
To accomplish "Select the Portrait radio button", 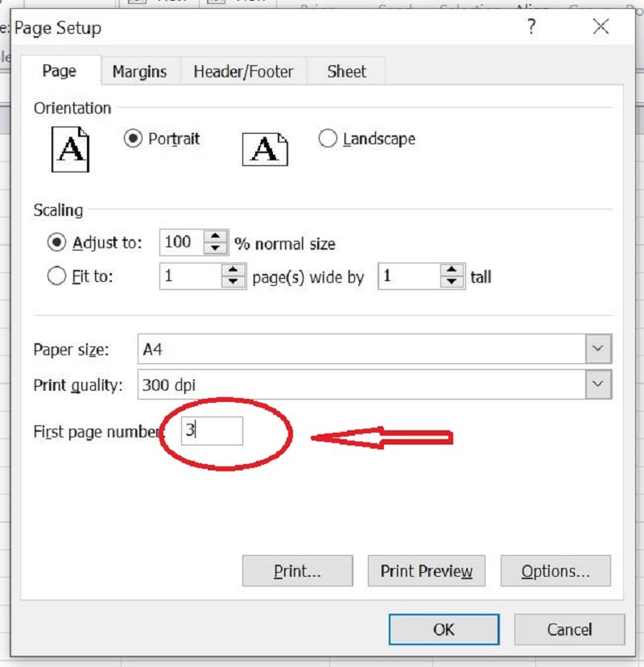I will tap(133, 139).
